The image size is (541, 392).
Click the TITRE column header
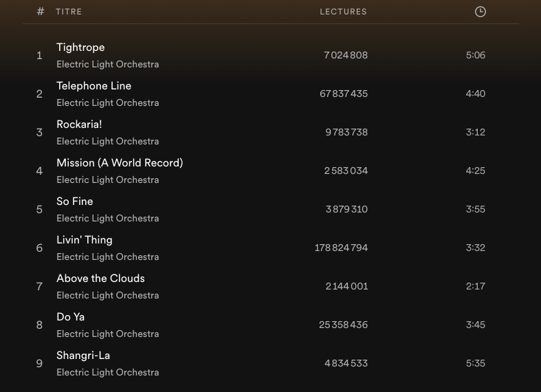coord(69,12)
